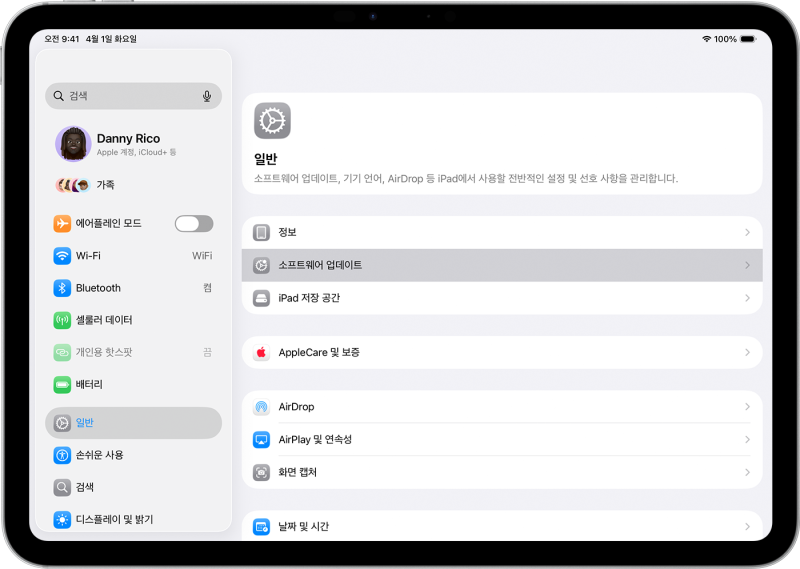This screenshot has width=800, height=569.
Task: Tap the green battery icon
Action: coord(62,384)
